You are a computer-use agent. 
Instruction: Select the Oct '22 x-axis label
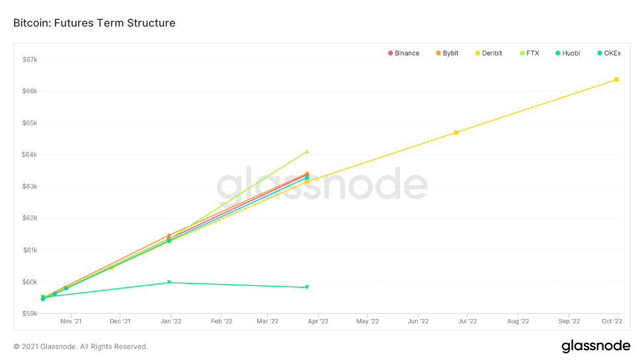tap(612, 322)
